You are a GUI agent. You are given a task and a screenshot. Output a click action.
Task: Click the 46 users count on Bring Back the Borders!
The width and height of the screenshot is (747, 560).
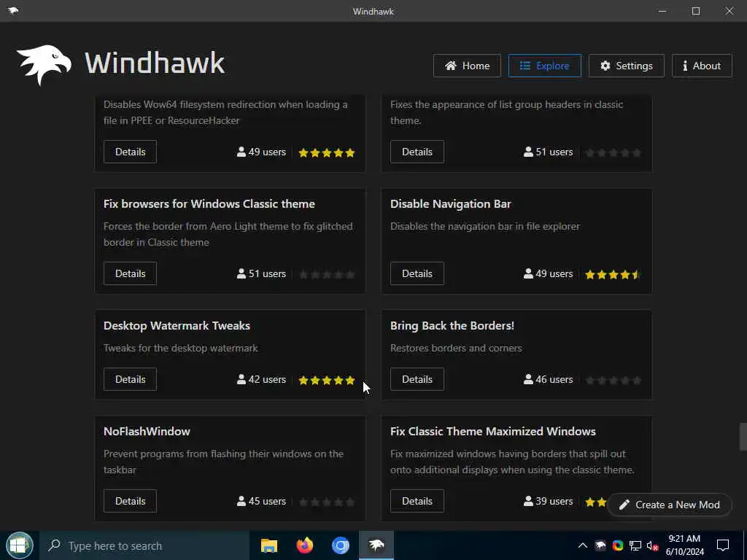tap(549, 379)
